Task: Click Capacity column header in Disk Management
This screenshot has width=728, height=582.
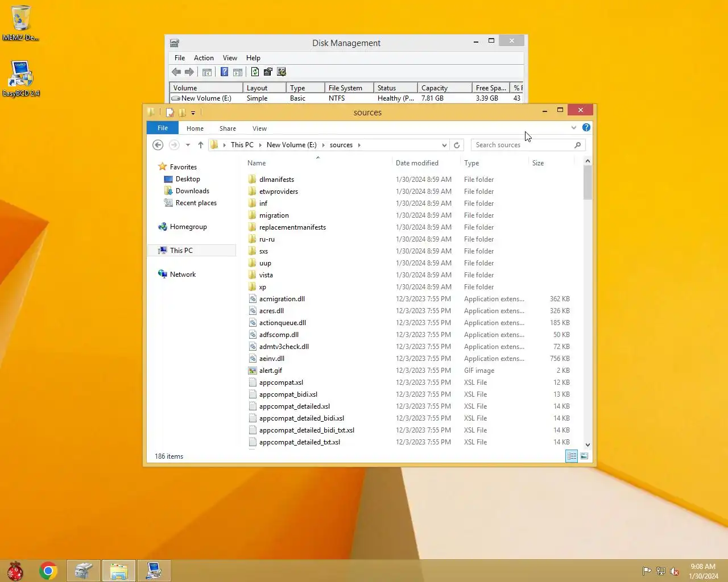Action: point(445,88)
